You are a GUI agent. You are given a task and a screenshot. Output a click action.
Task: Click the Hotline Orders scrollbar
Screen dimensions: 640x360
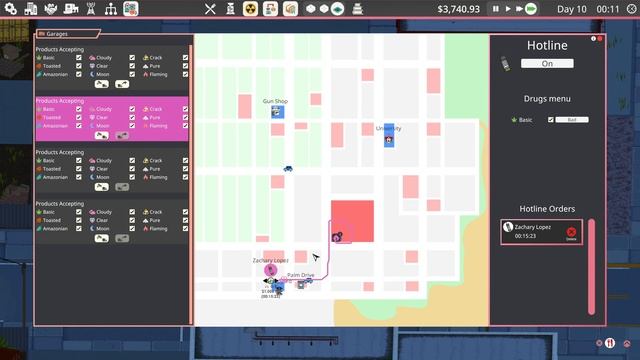click(x=591, y=267)
